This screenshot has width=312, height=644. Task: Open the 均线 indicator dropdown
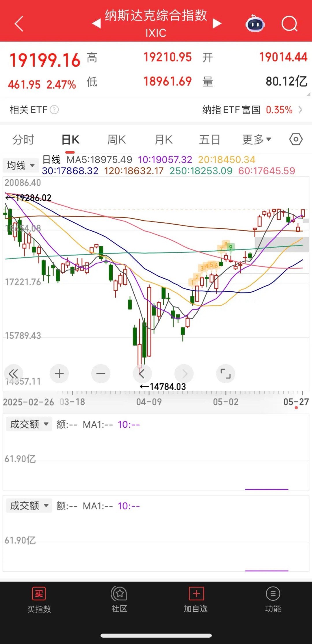[x=21, y=165]
